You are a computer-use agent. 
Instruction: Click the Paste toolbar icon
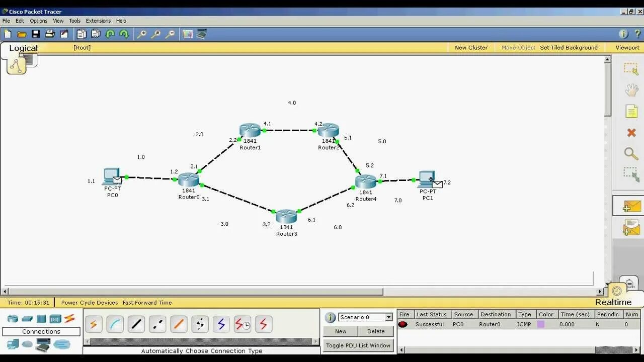pyautogui.click(x=96, y=34)
